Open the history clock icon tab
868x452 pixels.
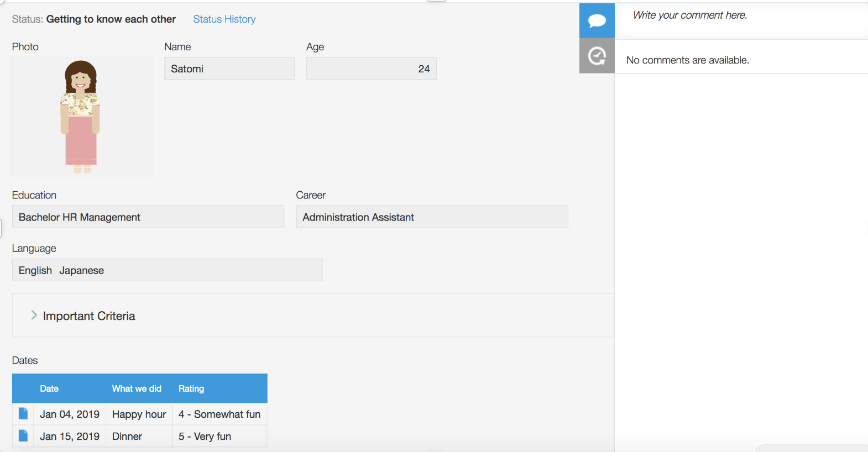(597, 56)
